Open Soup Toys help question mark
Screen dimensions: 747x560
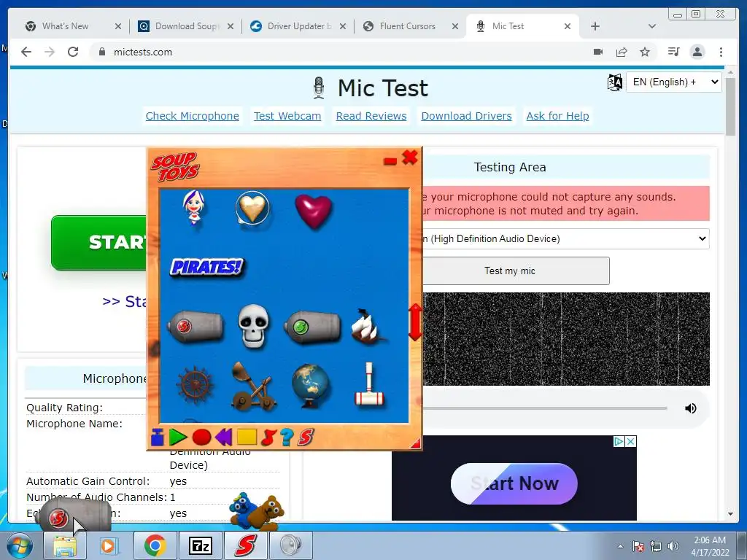287,437
